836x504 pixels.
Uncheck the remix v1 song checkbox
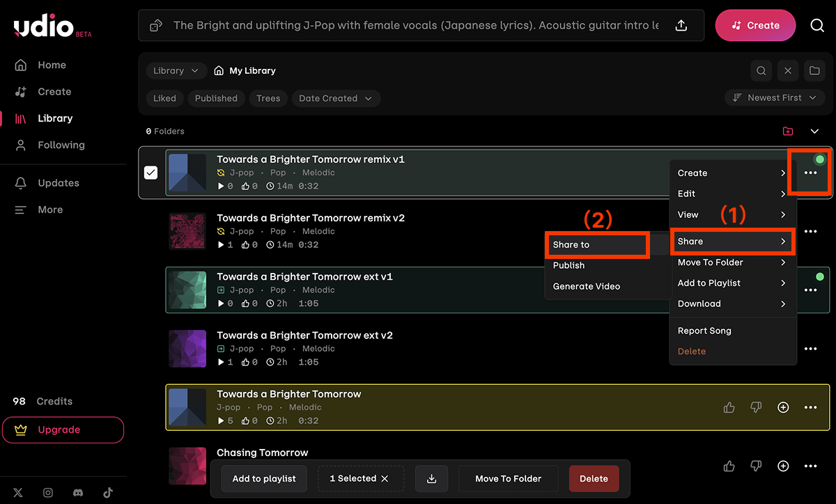pos(150,173)
